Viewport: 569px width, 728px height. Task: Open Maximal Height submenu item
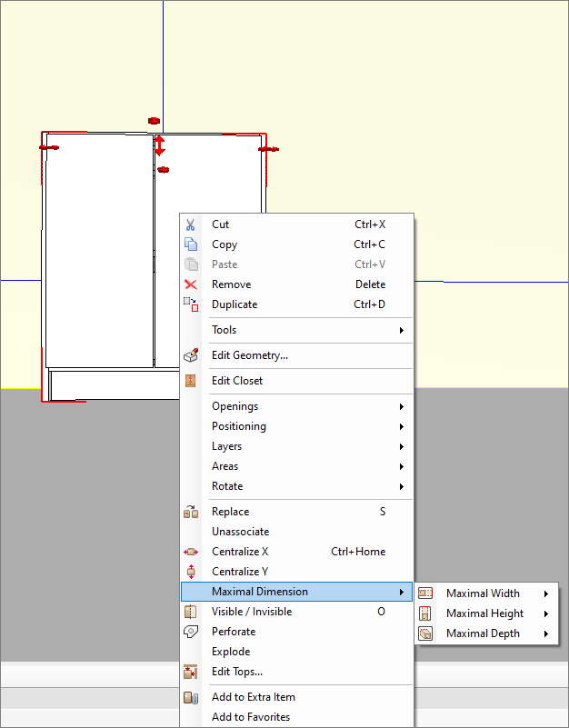pyautogui.click(x=486, y=613)
